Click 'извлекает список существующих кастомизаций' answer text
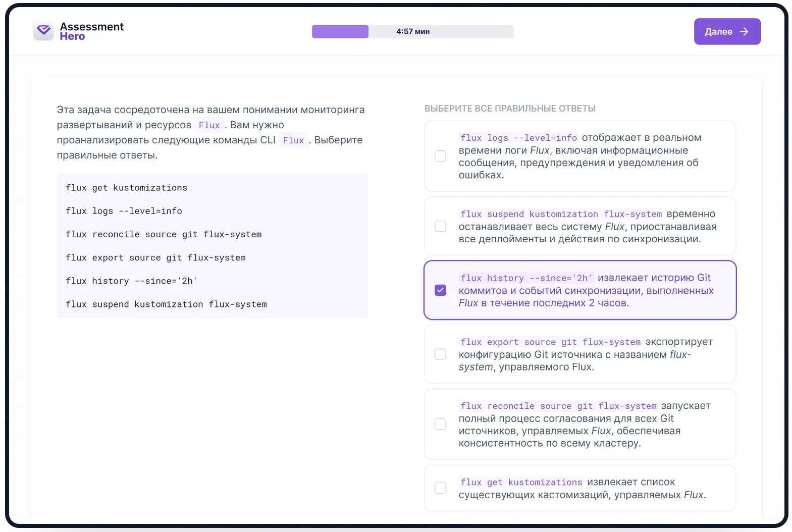The width and height of the screenshot is (792, 532). 583,489
